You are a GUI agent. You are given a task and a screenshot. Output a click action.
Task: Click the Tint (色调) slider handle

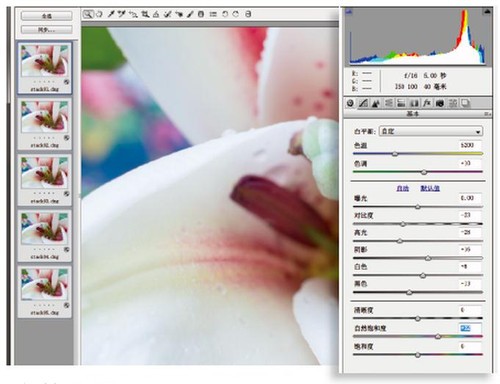tap(424, 172)
